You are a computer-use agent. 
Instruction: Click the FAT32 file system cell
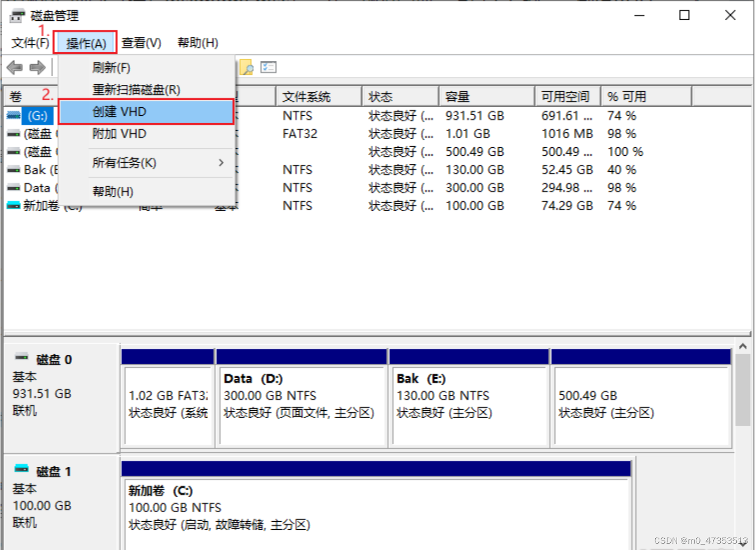(x=300, y=134)
